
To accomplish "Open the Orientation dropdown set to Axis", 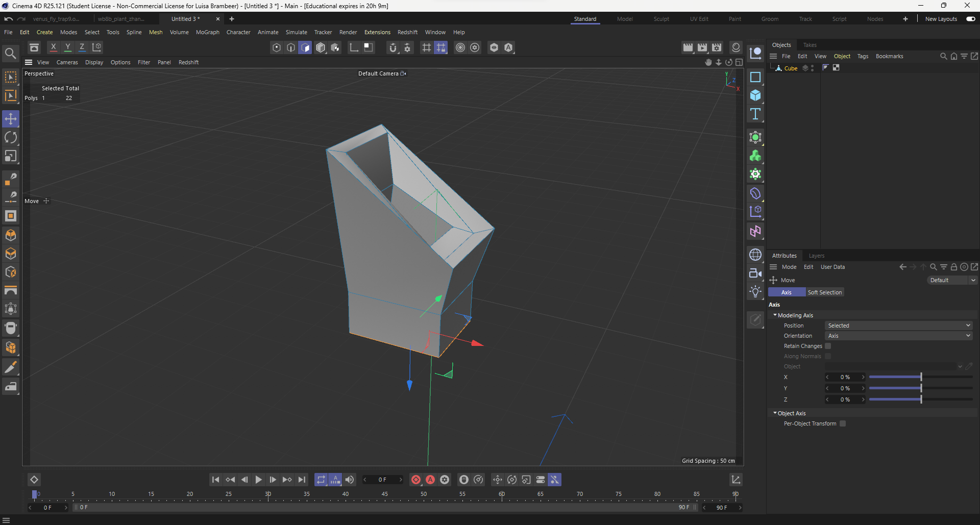I will tap(898, 336).
